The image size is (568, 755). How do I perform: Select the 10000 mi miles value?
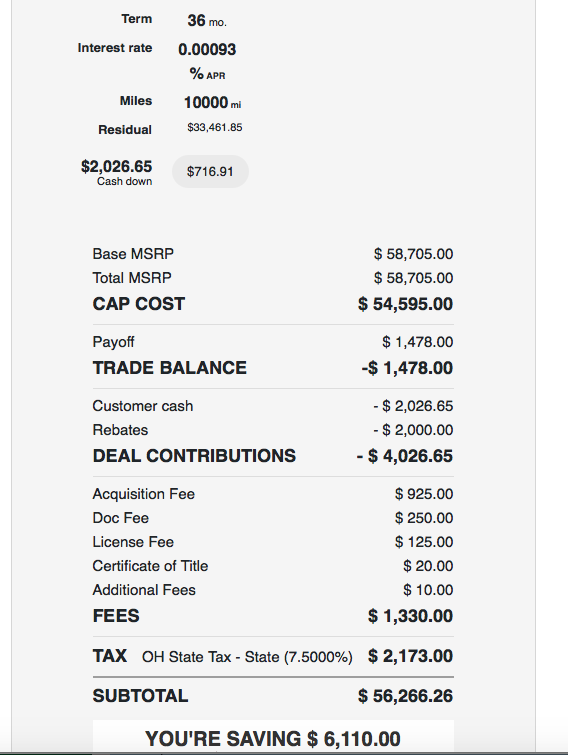(212, 102)
